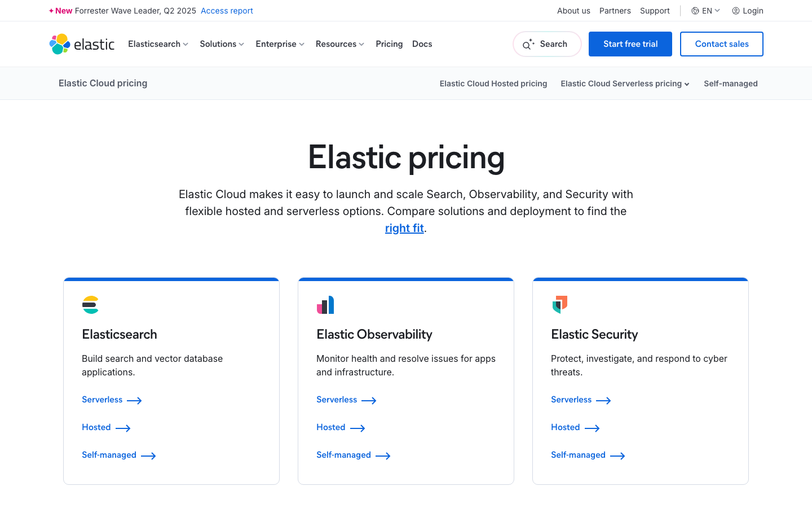Open Support page
Image resolution: width=812 pixels, height=508 pixels.
(655, 11)
